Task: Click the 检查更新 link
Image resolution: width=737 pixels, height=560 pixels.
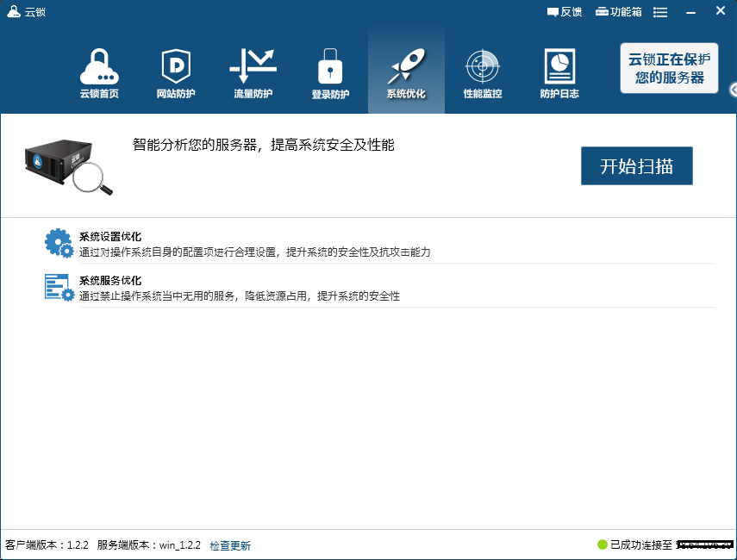Action: [230, 545]
